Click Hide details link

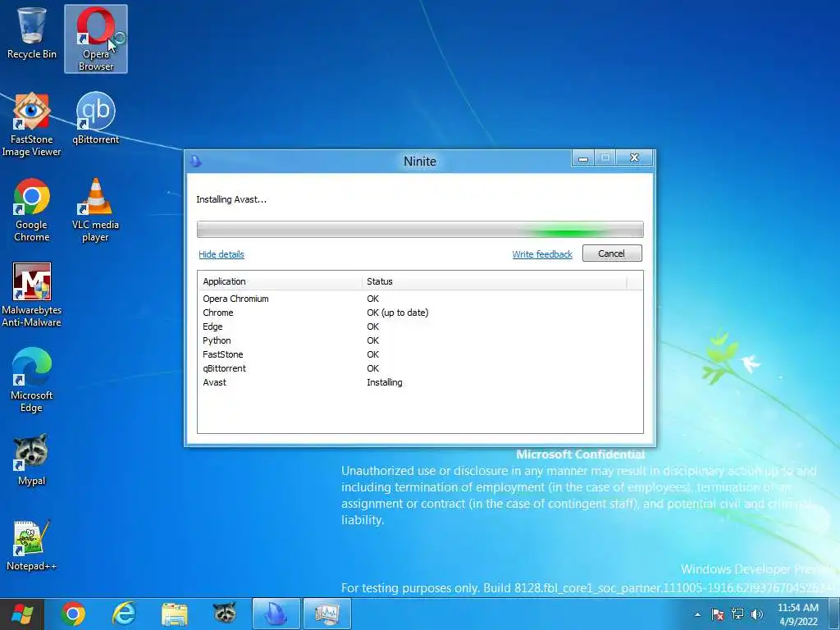(x=221, y=254)
